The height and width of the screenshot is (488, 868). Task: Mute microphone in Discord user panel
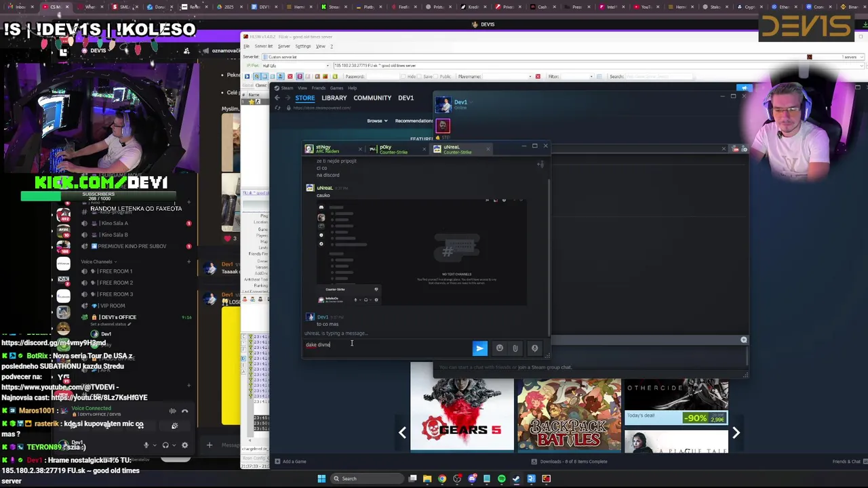tap(146, 445)
